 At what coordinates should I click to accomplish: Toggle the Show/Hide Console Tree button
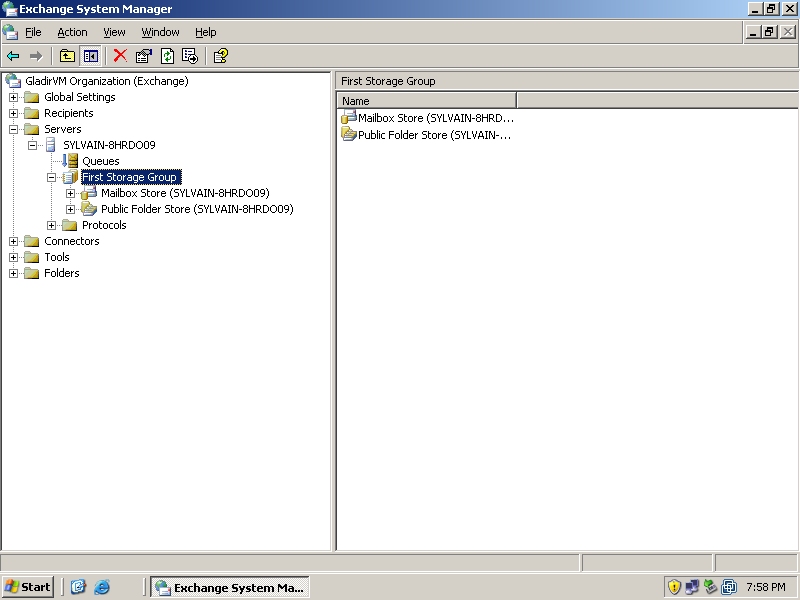(91, 56)
